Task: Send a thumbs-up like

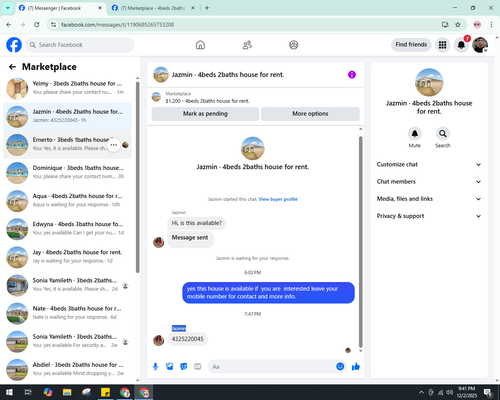Action: (x=356, y=367)
